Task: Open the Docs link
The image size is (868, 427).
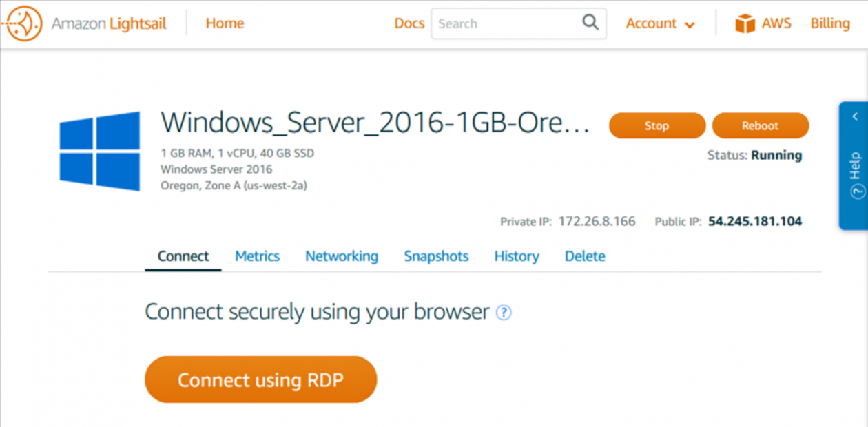Action: pos(409,23)
